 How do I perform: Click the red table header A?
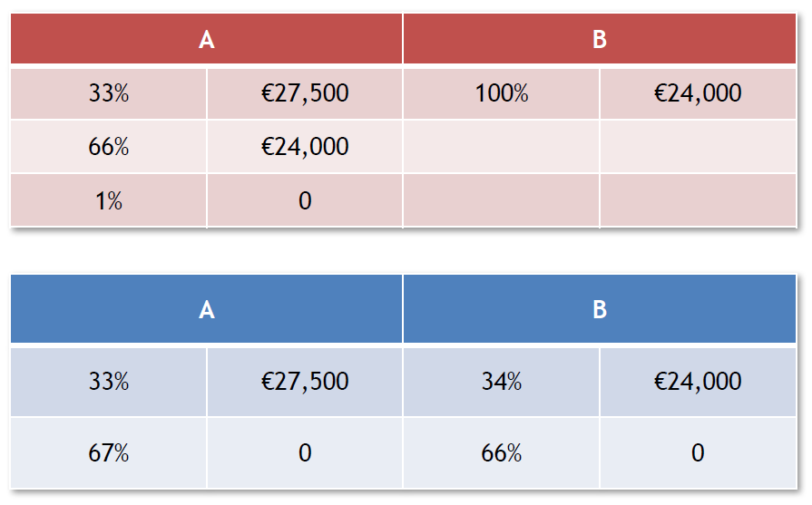pos(206,39)
